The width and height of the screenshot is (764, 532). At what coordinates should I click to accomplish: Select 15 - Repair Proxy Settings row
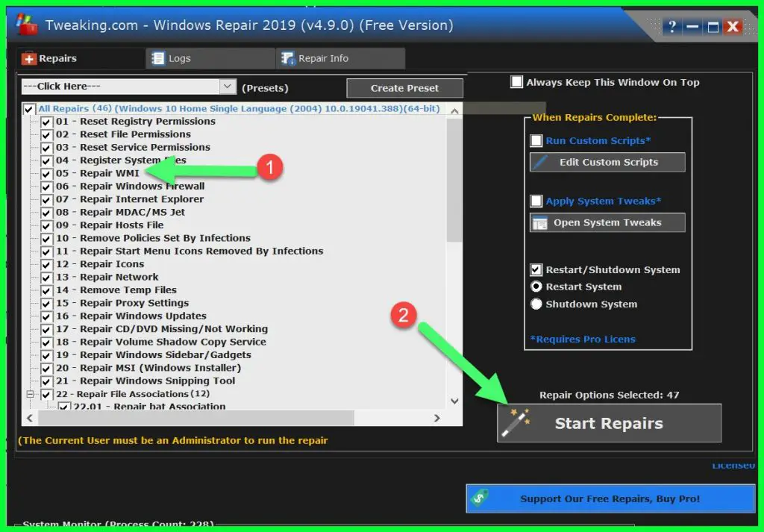point(122,304)
